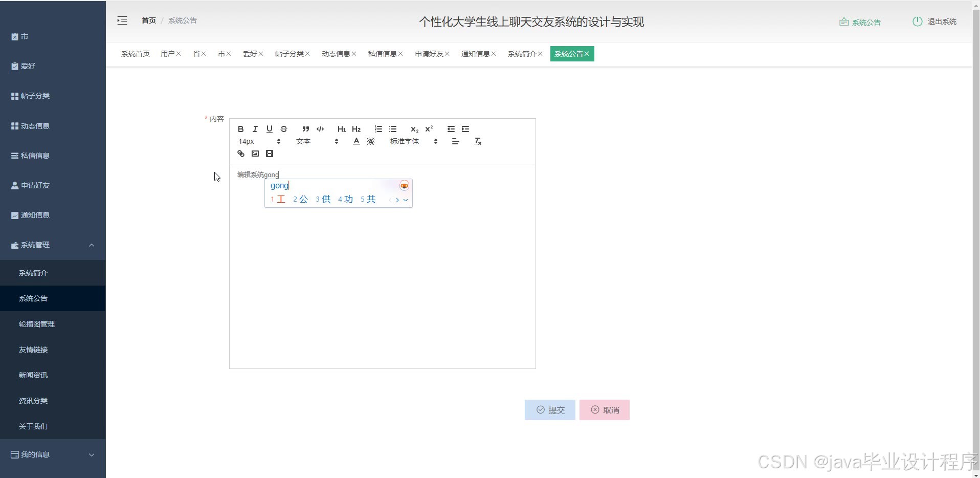The height and width of the screenshot is (478, 980).
Task: Insert an image into editor
Action: (x=255, y=154)
